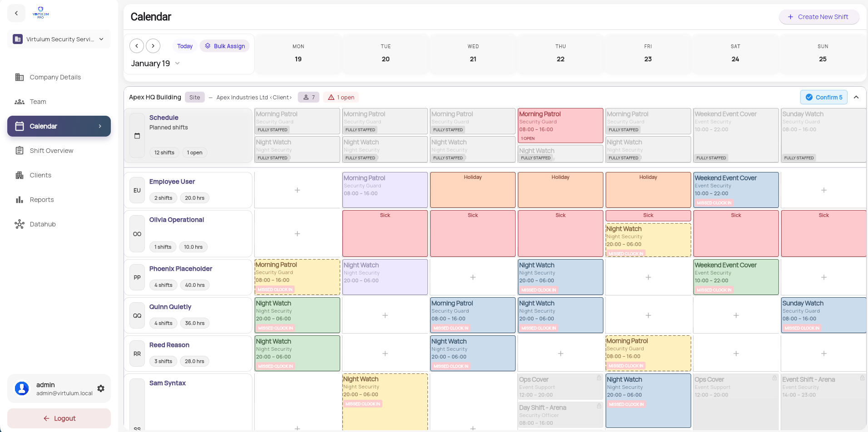The image size is (868, 432).
Task: Open Datahub using the network icon
Action: click(20, 224)
